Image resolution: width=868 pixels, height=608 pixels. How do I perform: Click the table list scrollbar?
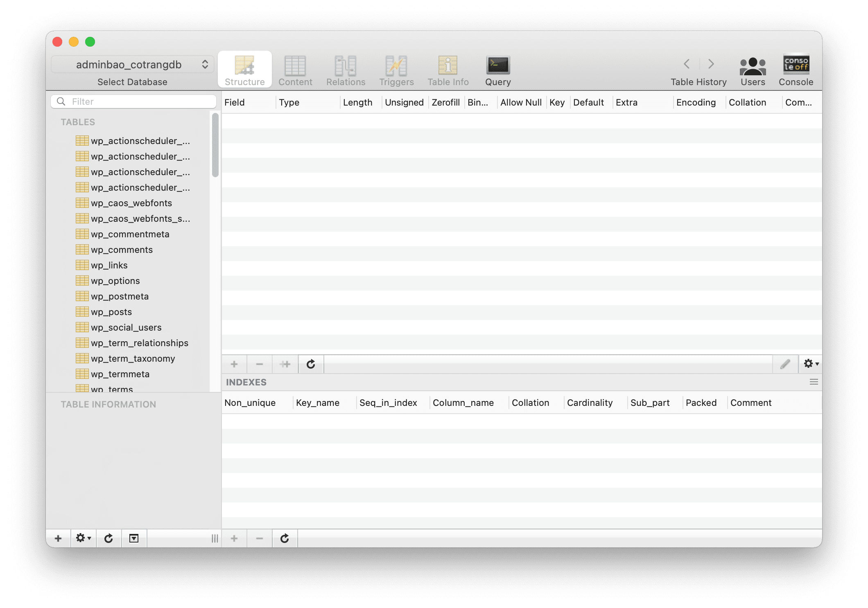pyautogui.click(x=215, y=145)
